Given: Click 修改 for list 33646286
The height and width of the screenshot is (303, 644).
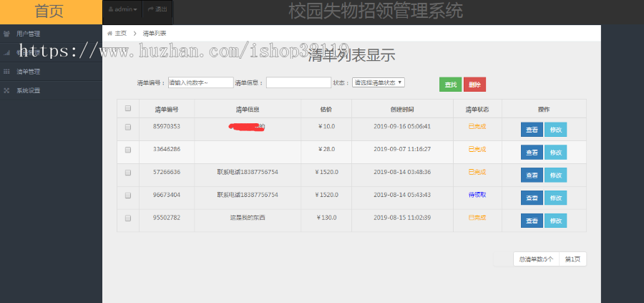Looking at the screenshot, I should pyautogui.click(x=556, y=152).
